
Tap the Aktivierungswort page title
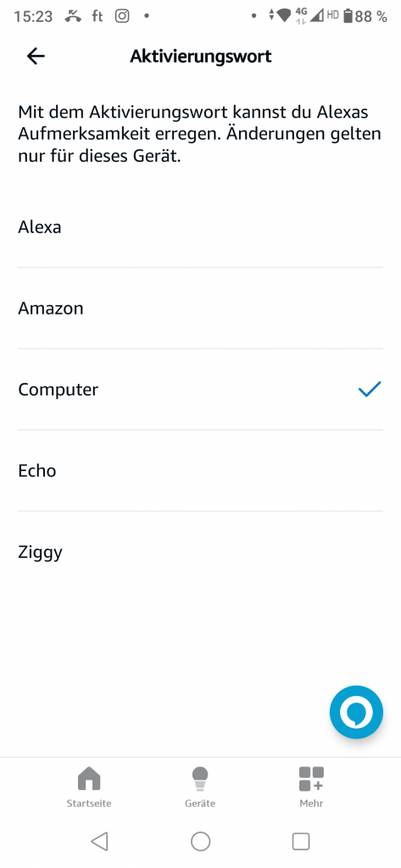point(200,56)
